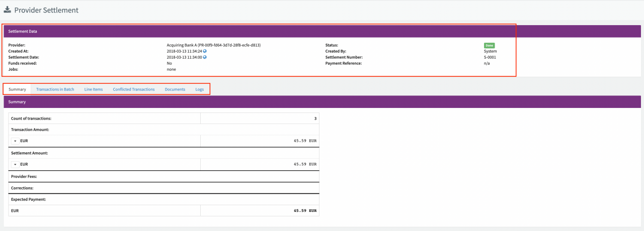Go to the Line Items tab

[93, 89]
